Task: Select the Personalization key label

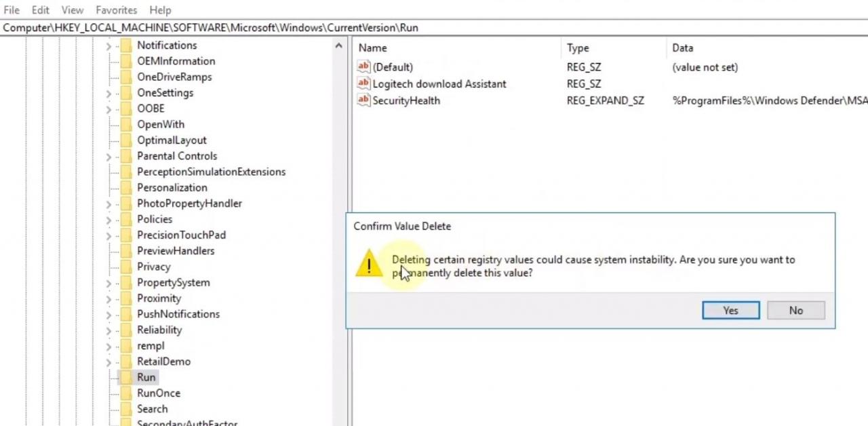Action: pyautogui.click(x=172, y=188)
